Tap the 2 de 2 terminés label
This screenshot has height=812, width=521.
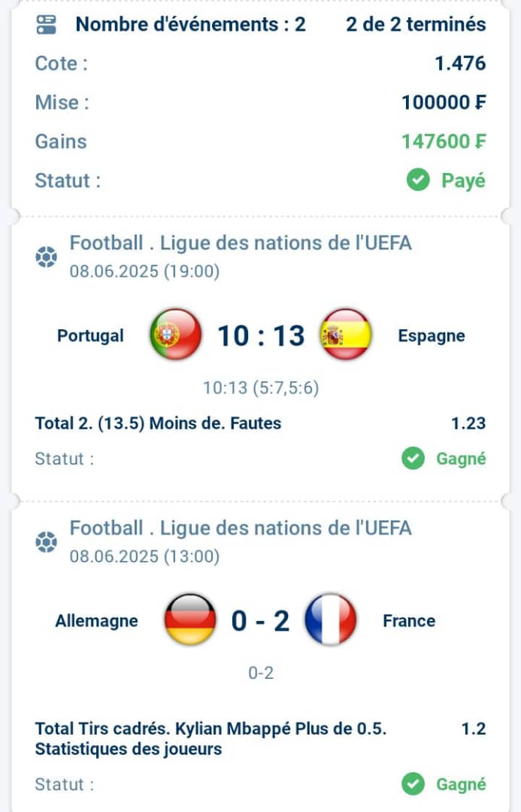(x=416, y=24)
